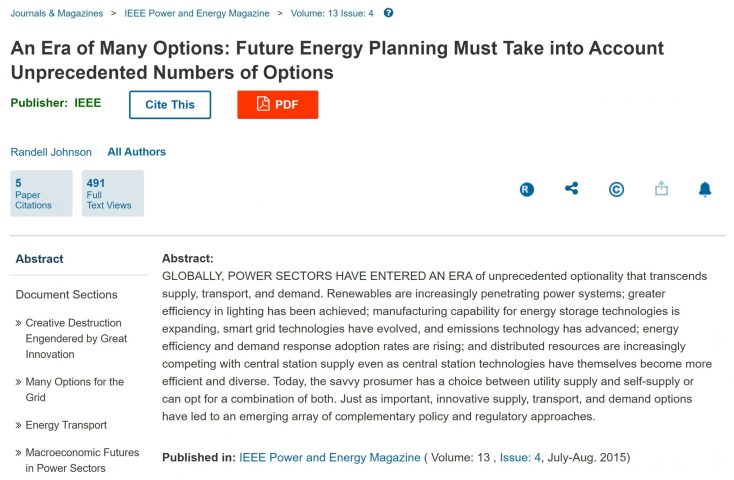Image resolution: width=734 pixels, height=480 pixels.
Task: Open author Randell Johnson's profile
Action: point(51,152)
